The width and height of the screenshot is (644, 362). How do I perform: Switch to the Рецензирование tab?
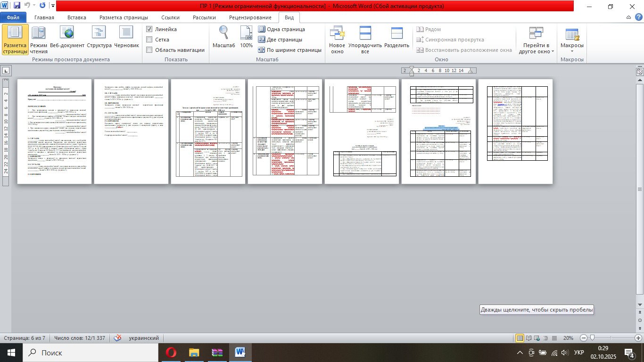coord(250,17)
